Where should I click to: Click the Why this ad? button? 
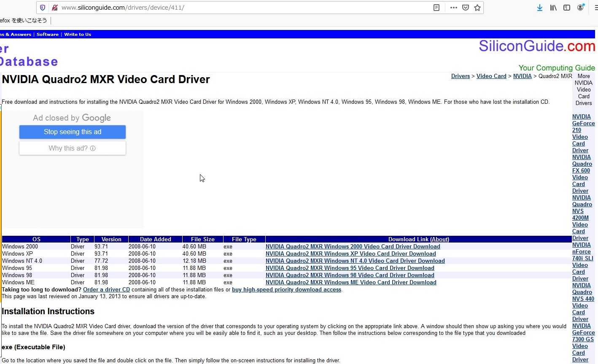click(x=73, y=148)
